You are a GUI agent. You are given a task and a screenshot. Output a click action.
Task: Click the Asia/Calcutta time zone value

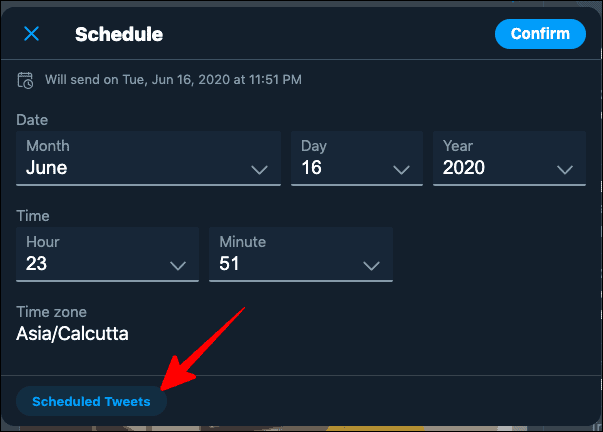coord(72,334)
